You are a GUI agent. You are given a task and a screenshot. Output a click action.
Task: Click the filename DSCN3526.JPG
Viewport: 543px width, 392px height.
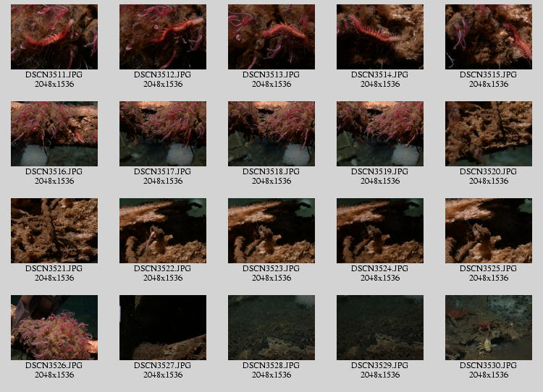click(x=54, y=365)
